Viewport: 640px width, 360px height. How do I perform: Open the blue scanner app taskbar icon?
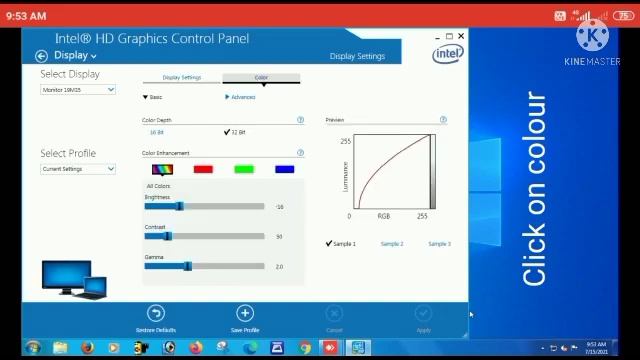pos(277,348)
